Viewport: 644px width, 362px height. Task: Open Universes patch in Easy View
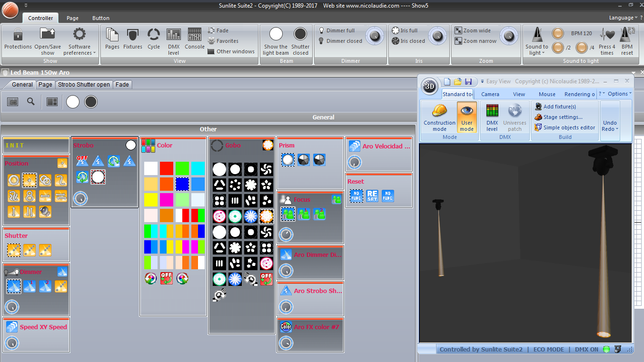coord(515,117)
